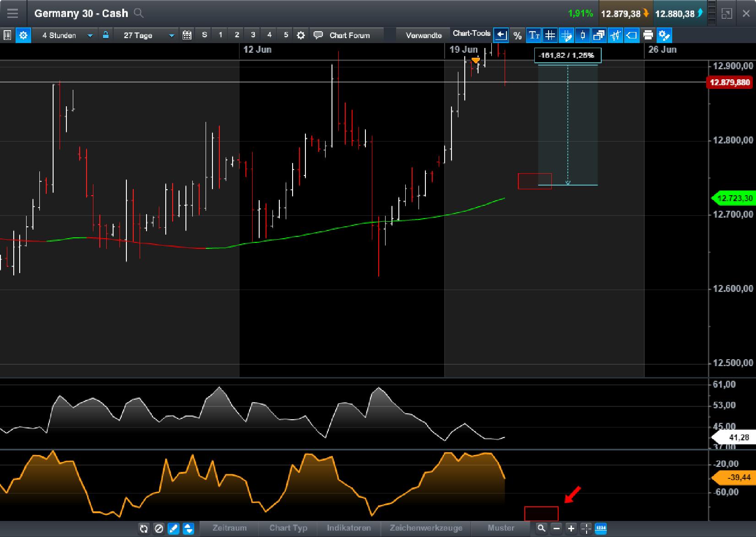This screenshot has height=537, width=756.
Task: Open the Zeitraum menu
Action: click(x=229, y=528)
